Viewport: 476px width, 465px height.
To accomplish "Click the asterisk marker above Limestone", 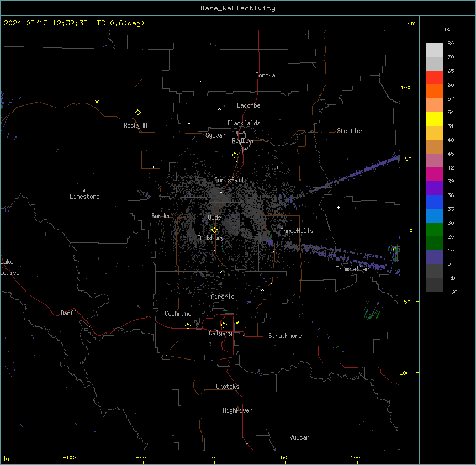I will [84, 191].
